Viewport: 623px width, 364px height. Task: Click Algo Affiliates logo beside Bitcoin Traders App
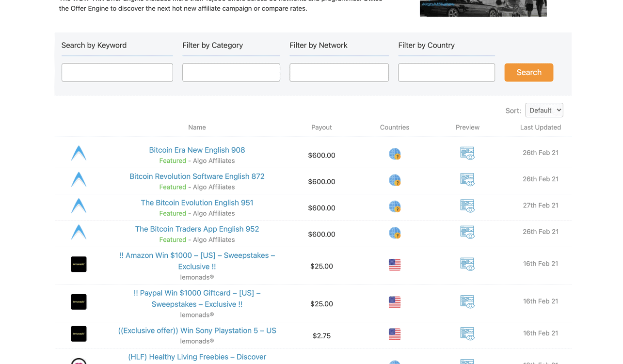(79, 232)
